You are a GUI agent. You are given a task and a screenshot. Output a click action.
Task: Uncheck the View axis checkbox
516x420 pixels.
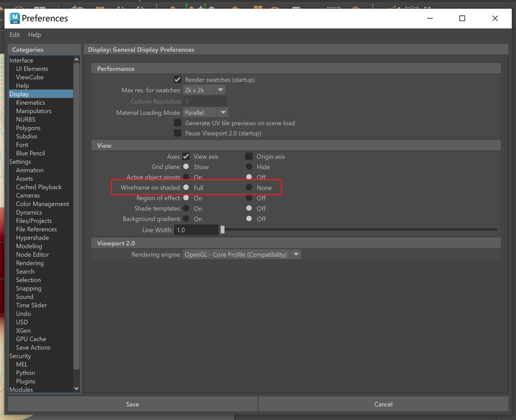186,157
